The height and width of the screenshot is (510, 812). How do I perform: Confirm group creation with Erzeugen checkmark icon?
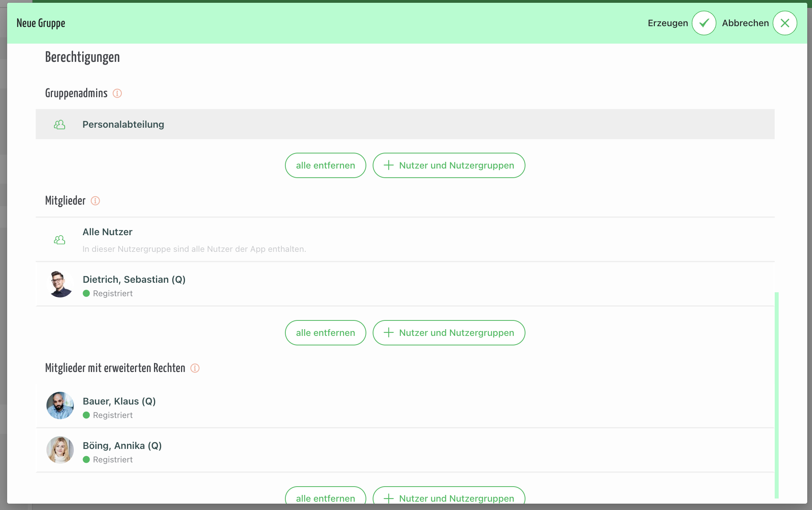point(704,23)
